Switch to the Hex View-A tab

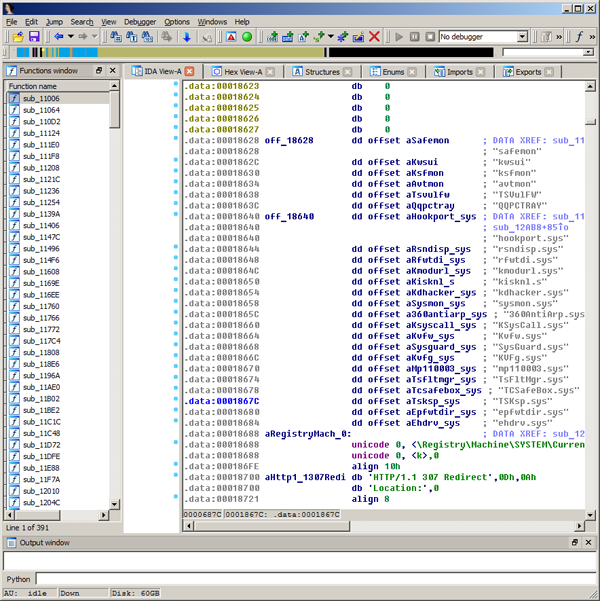coord(243,72)
